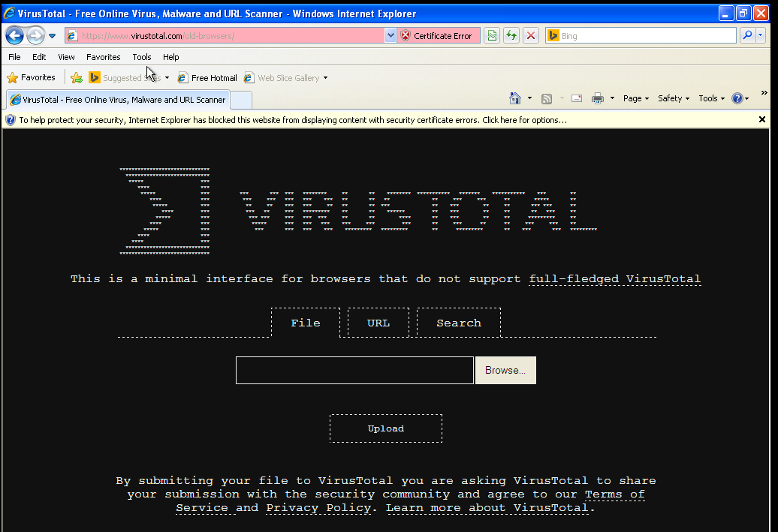Image resolution: width=778 pixels, height=532 pixels.
Task: Click the Home page icon
Action: coord(515,98)
